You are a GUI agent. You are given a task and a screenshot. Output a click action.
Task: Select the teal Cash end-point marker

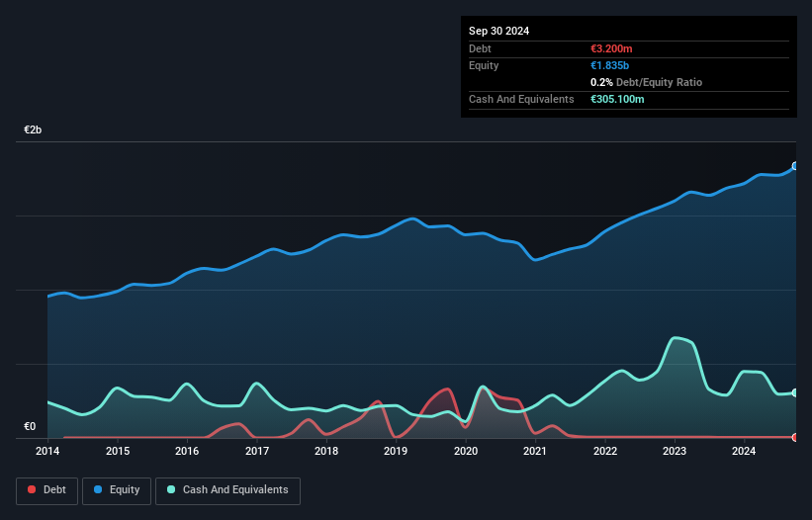(x=794, y=392)
